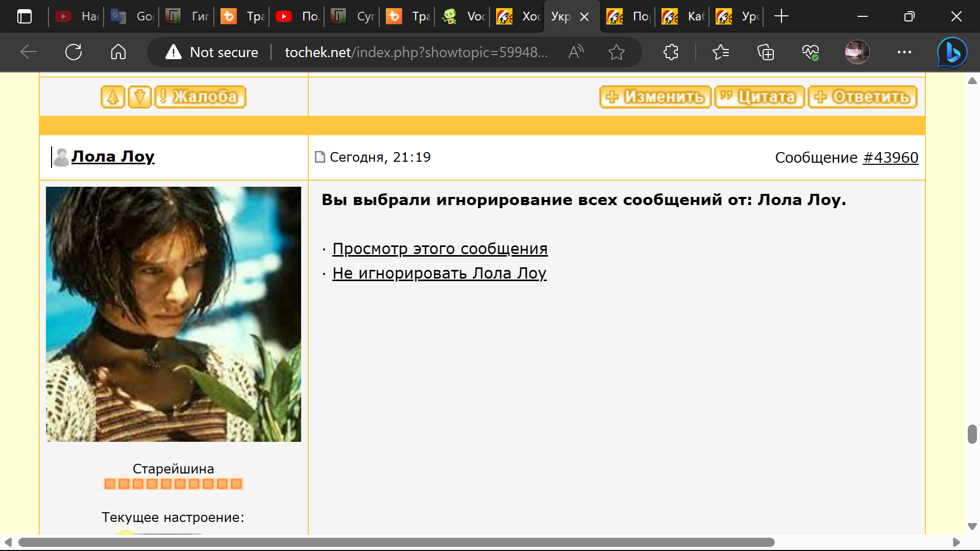Open the Просмотр этого сообщения link
This screenshot has width=980, height=551.
(439, 248)
